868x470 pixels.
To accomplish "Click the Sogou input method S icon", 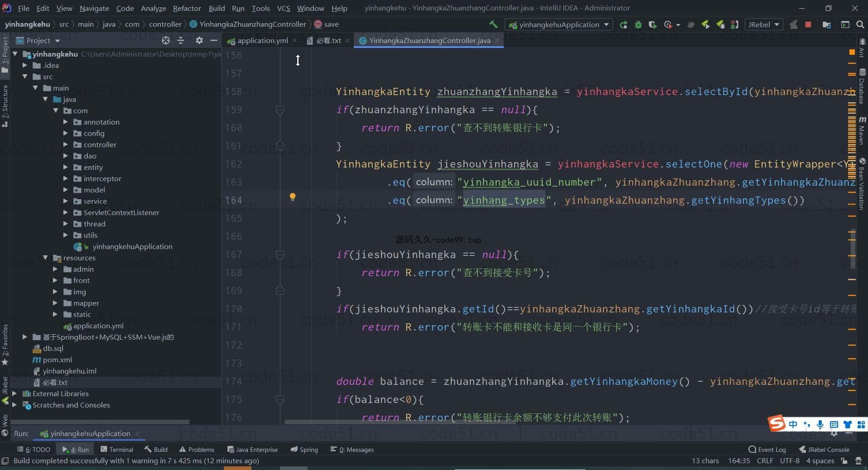I will (776, 424).
